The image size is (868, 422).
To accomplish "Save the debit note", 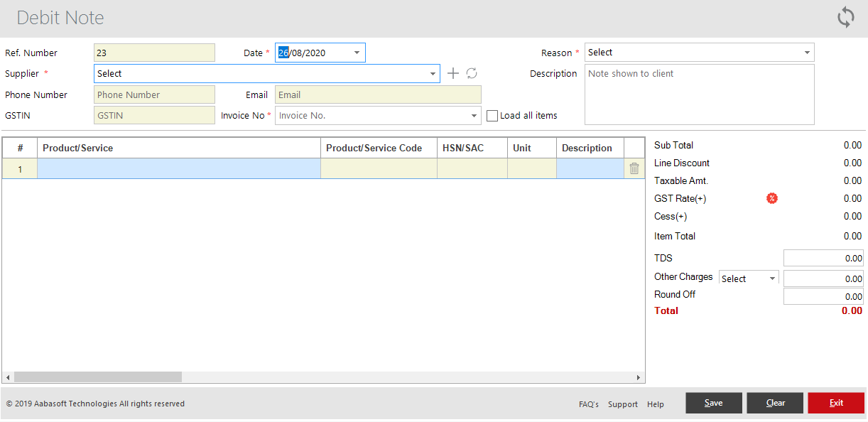I will [x=713, y=403].
